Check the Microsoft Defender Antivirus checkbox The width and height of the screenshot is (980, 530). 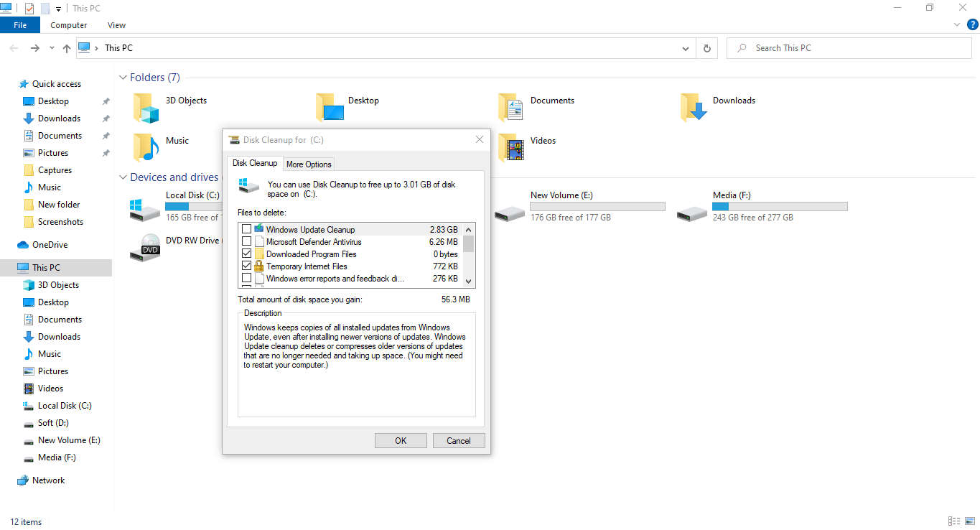(x=247, y=241)
